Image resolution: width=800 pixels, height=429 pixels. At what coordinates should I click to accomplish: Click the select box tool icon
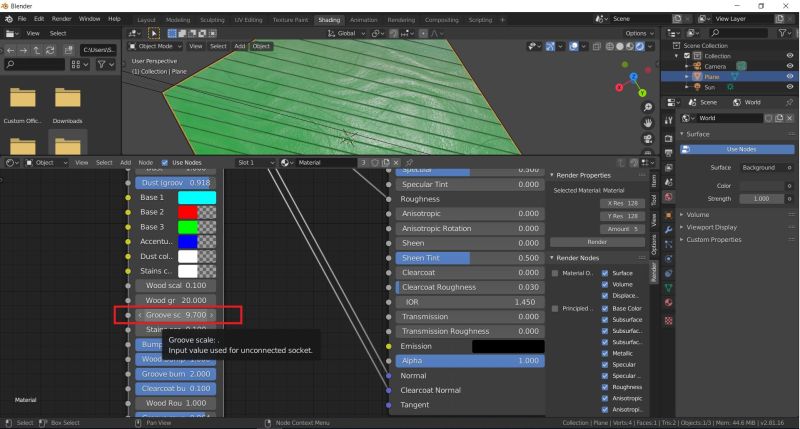tap(154, 33)
